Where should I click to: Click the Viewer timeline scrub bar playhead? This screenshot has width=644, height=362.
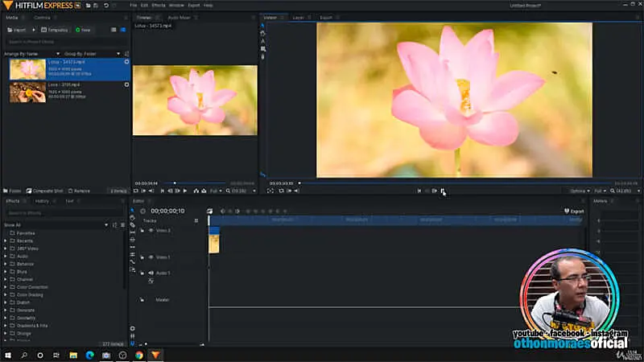coord(299,183)
